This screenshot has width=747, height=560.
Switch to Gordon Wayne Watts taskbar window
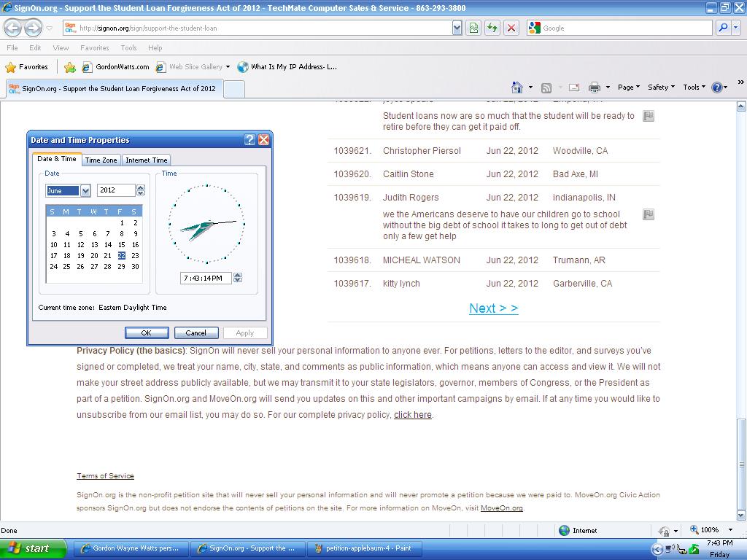coord(131,548)
